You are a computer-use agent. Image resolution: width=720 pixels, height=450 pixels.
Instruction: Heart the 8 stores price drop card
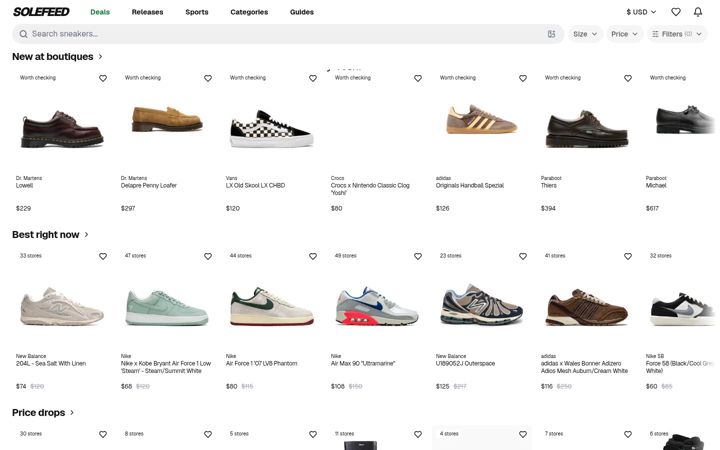click(x=208, y=434)
